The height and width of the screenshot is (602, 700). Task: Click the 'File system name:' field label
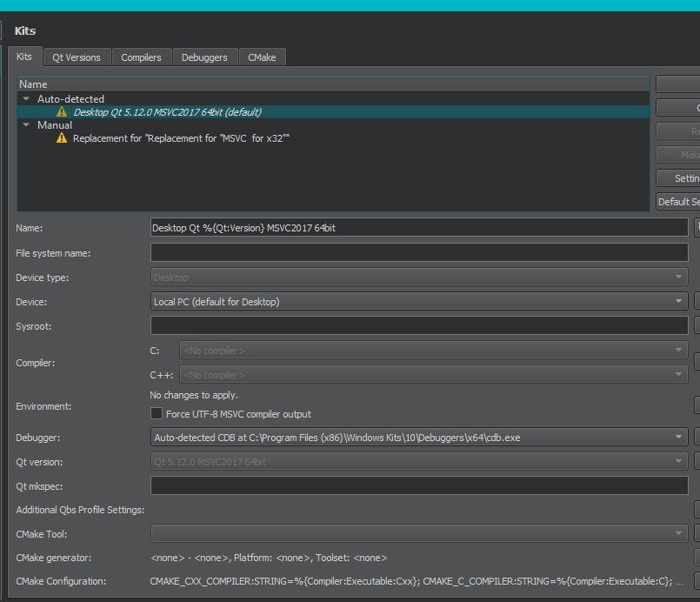pyautogui.click(x=53, y=253)
